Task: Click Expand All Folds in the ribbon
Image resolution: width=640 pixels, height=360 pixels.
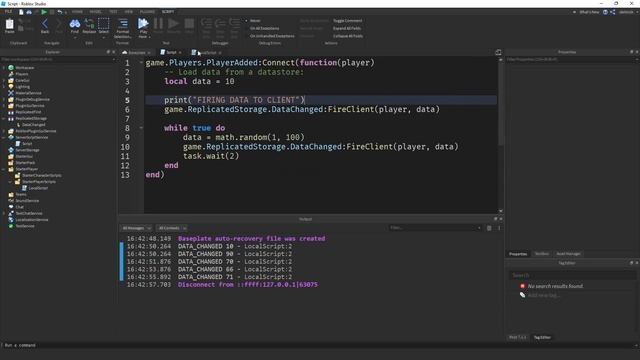Action: [347, 28]
